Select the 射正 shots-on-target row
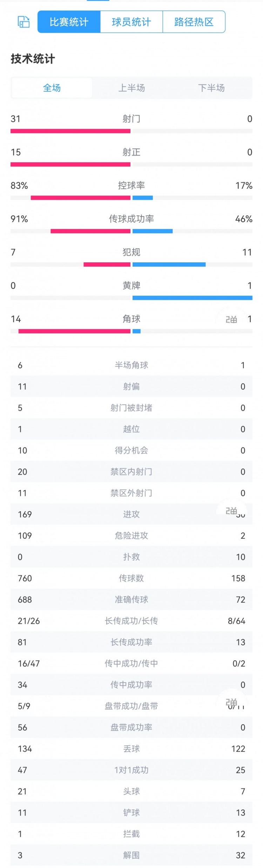263x868 pixels. pyautogui.click(x=131, y=152)
